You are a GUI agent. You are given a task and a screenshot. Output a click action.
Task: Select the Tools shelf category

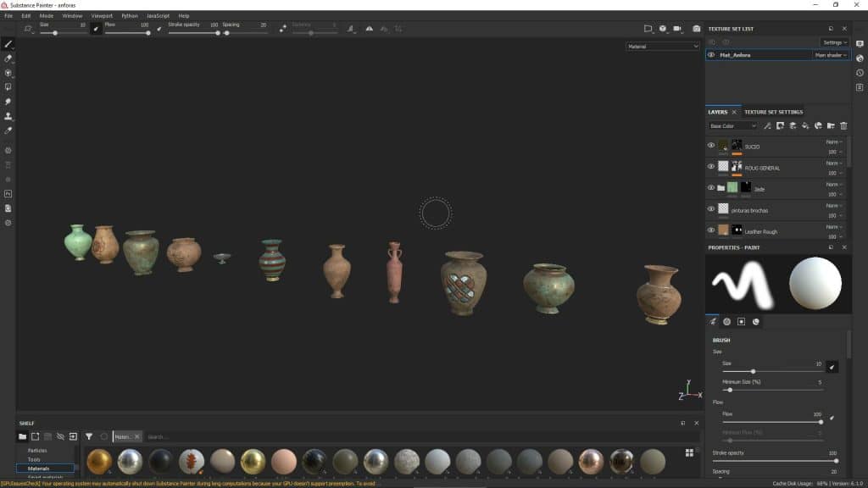click(x=34, y=459)
